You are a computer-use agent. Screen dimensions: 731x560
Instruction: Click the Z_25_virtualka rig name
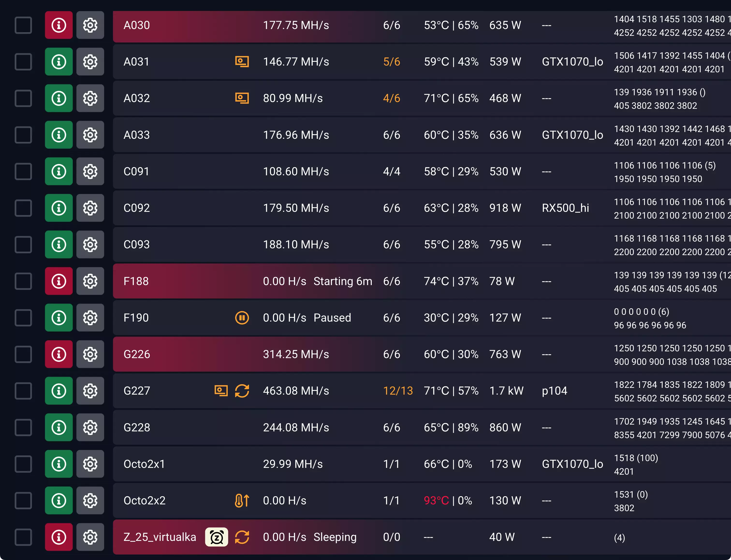160,537
